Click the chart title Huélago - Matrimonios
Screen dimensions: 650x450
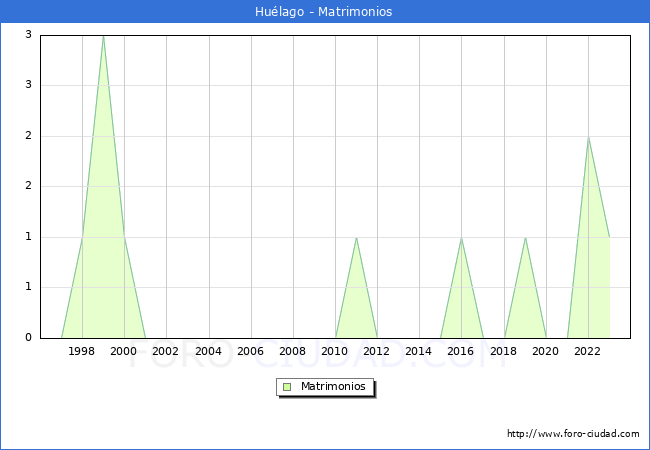325,12
